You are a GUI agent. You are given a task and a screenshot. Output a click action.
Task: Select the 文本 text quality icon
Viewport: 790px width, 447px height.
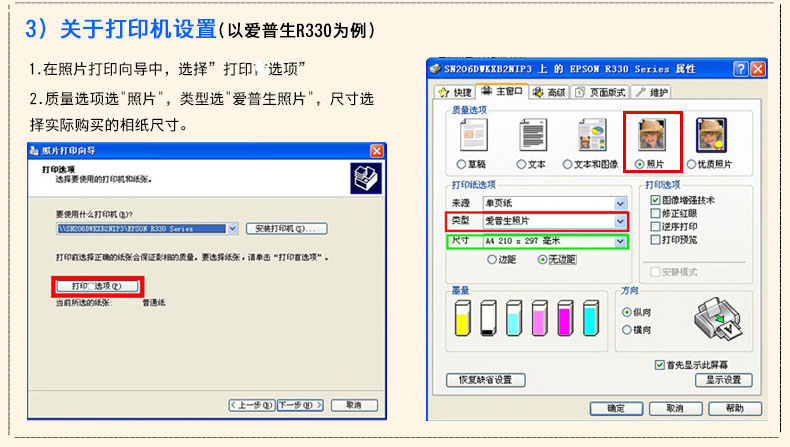point(533,135)
